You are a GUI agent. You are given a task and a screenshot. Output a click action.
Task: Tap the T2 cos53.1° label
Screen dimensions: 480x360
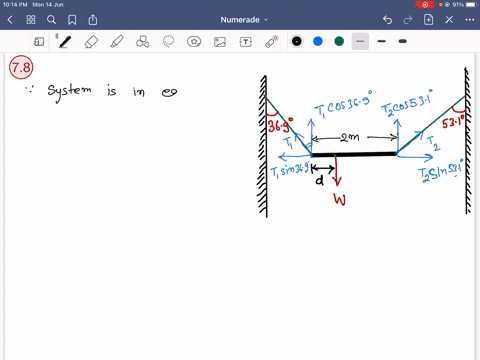tap(407, 103)
